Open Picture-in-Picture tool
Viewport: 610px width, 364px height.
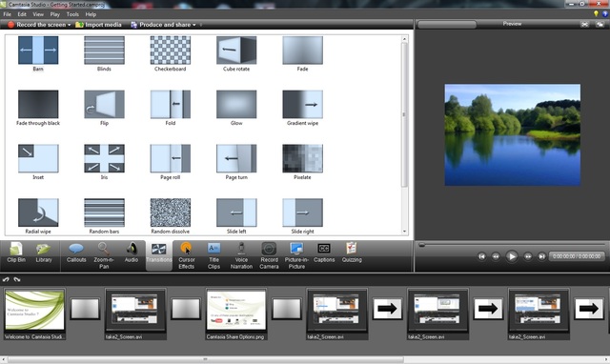pyautogui.click(x=296, y=255)
